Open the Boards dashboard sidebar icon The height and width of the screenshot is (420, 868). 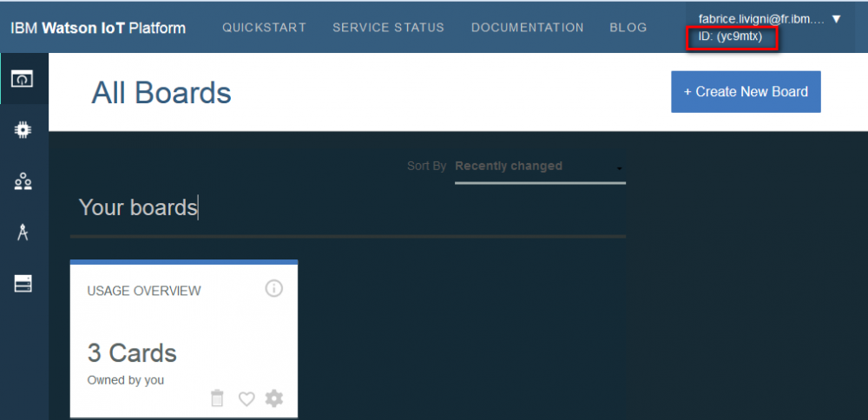click(x=23, y=79)
